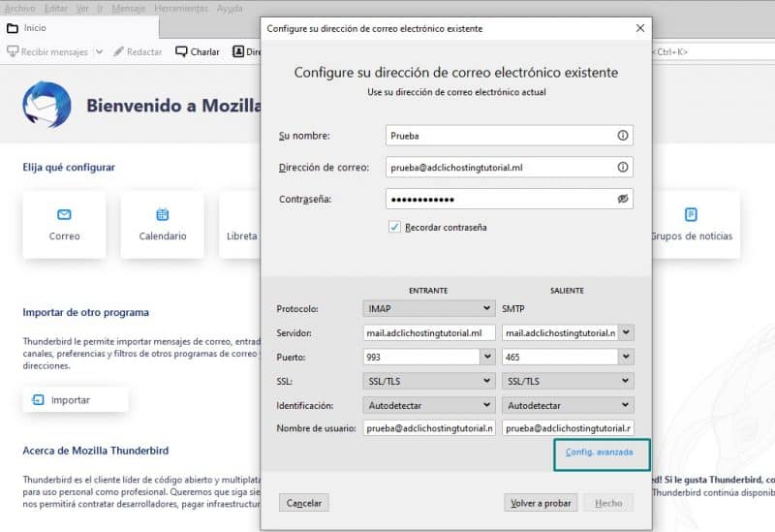Close the email configuration dialog

[640, 28]
